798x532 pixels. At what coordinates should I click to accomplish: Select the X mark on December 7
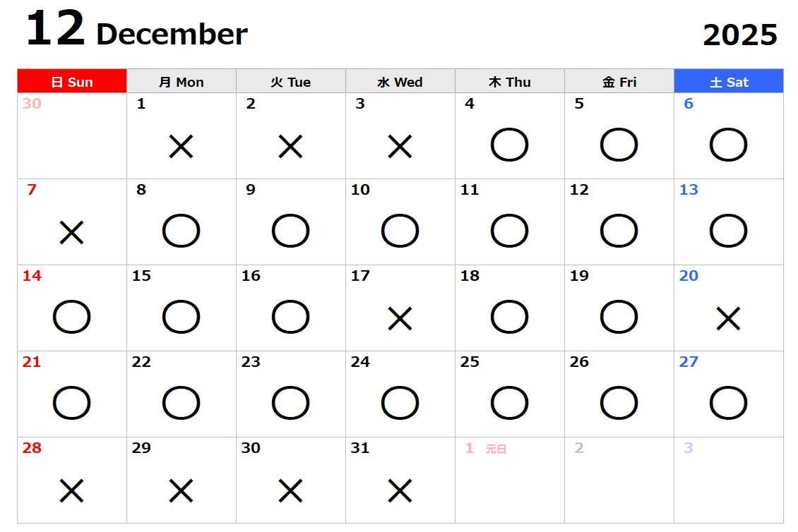click(x=71, y=232)
